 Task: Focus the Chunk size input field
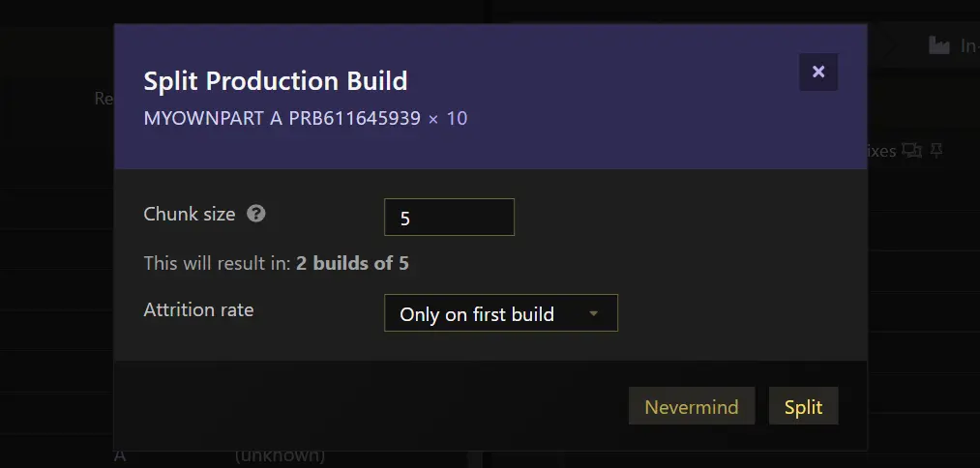[x=449, y=218]
